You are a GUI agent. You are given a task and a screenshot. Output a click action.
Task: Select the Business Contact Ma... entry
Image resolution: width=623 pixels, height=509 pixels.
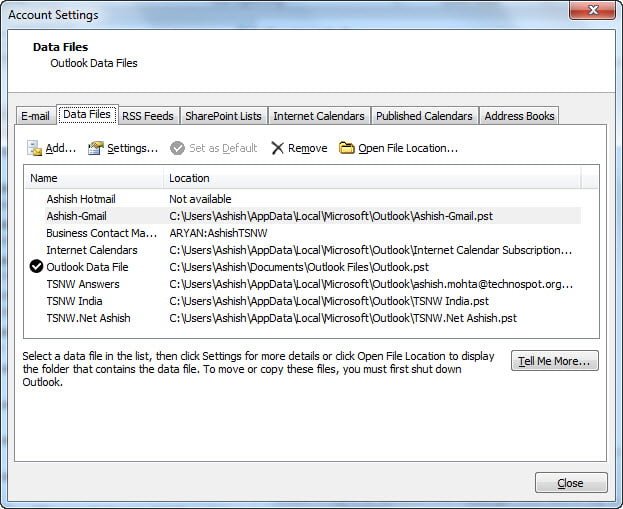(x=303, y=233)
